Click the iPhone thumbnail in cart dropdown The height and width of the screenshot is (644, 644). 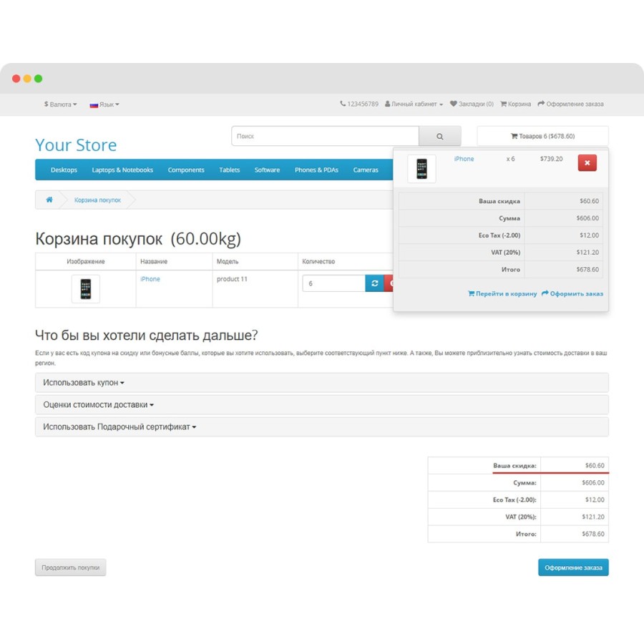pos(421,168)
